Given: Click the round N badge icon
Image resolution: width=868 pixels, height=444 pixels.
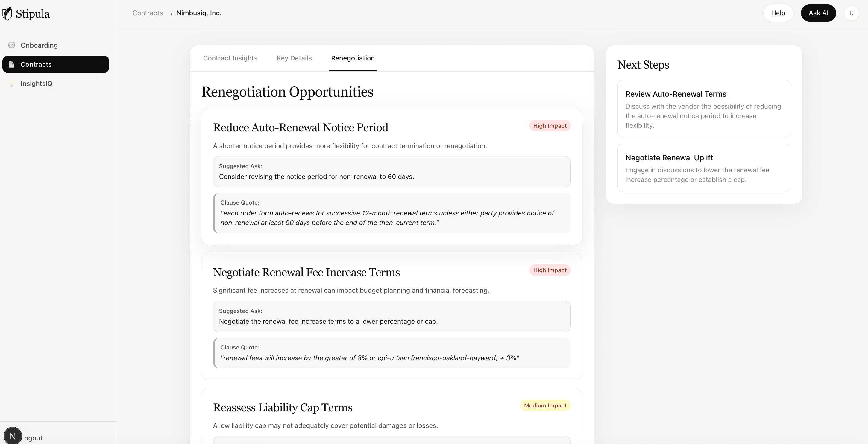Looking at the screenshot, I should tap(13, 436).
